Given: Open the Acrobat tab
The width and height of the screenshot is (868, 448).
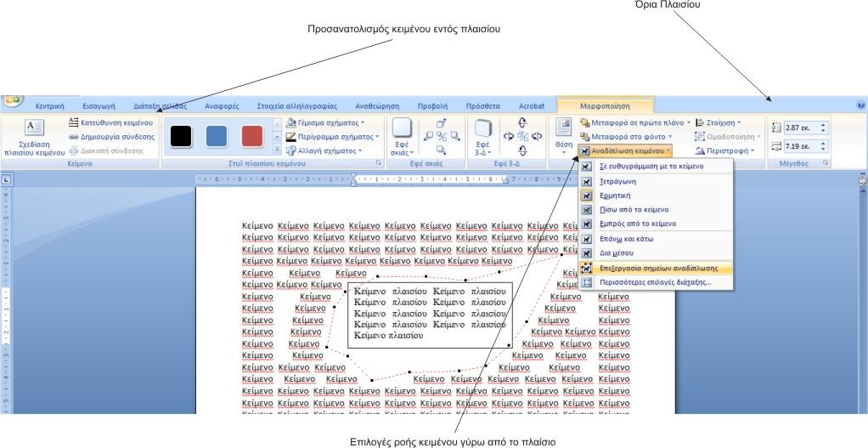Looking at the screenshot, I should (x=532, y=105).
